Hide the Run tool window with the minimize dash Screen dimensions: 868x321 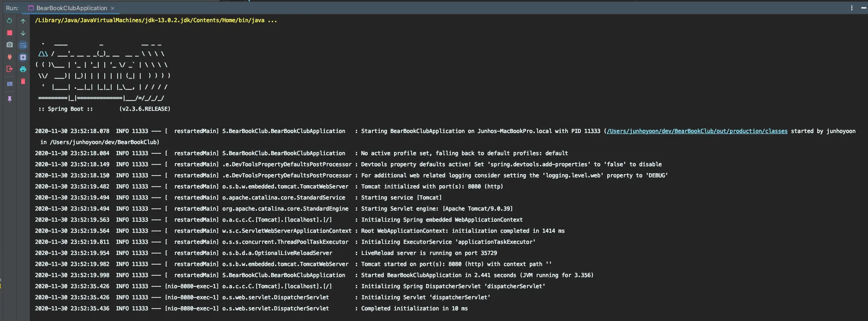point(863,8)
